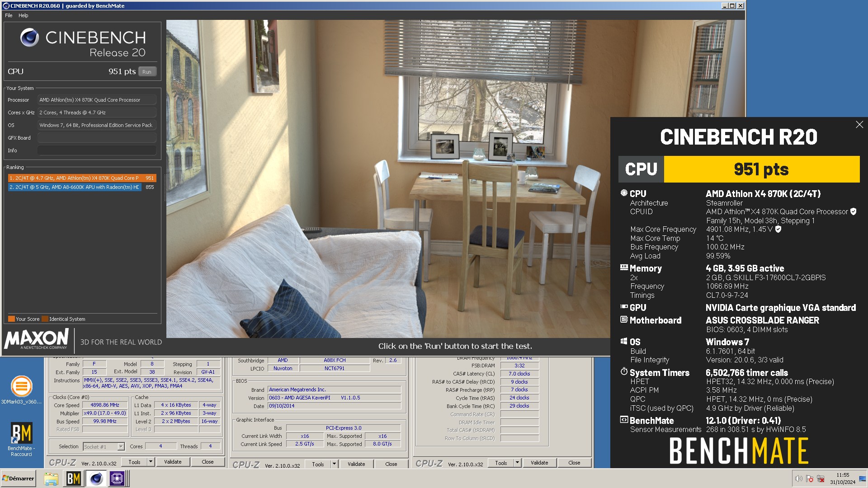Click the Max Core Frequency verified shield icon
The height and width of the screenshot is (488, 868).
(x=778, y=229)
